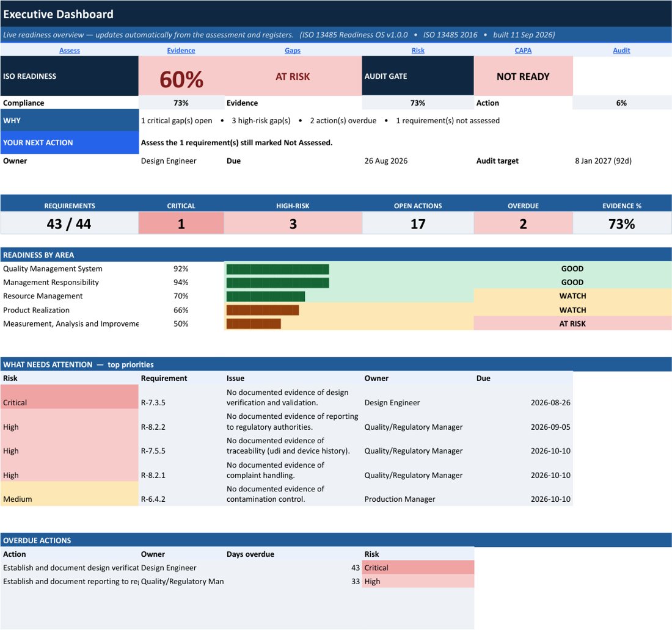Click the Action 6% value cell

pyautogui.click(x=621, y=103)
